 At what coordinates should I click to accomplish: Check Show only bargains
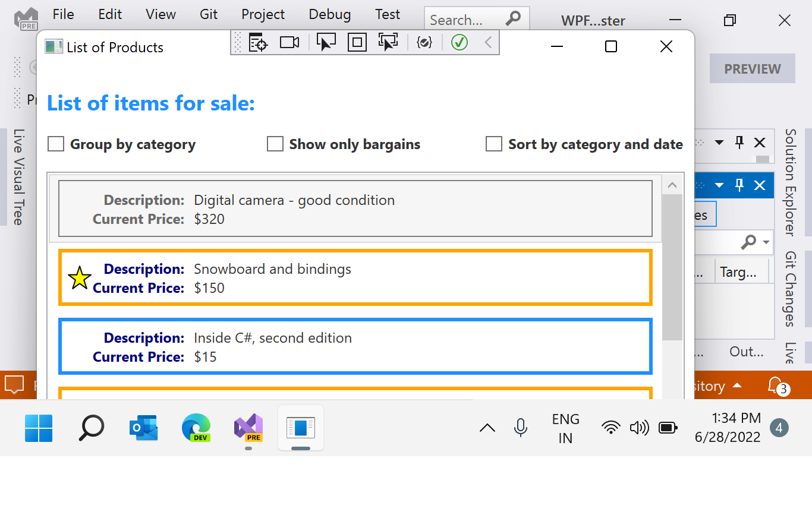tap(275, 143)
